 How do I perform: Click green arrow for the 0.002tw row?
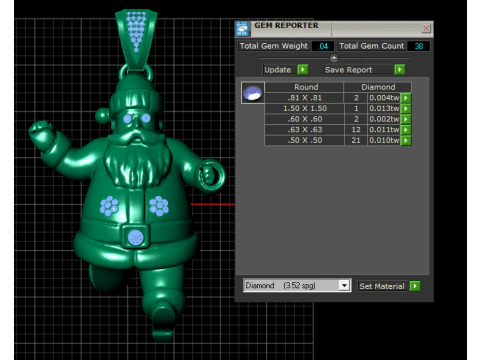point(406,119)
